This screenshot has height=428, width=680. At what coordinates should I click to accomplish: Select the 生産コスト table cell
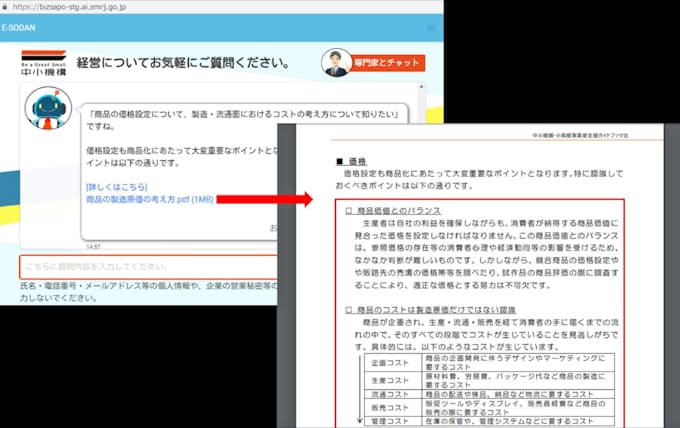[x=385, y=380]
